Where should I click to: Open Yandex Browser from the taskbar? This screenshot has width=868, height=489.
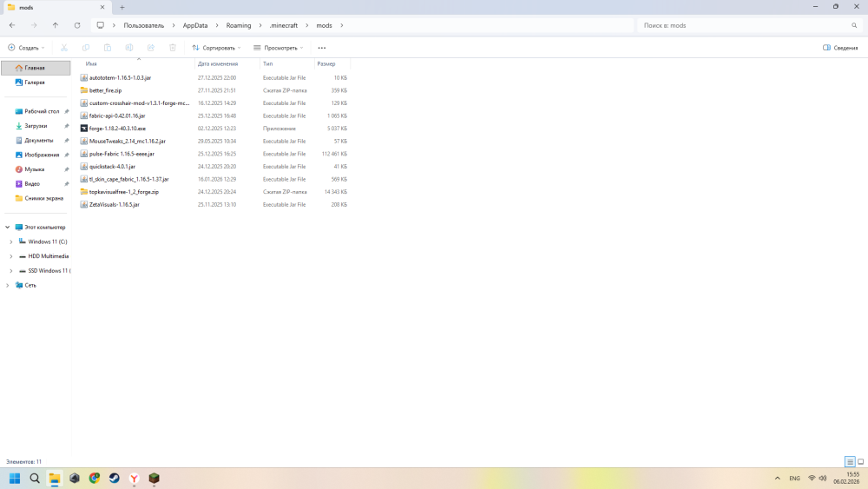tap(134, 479)
